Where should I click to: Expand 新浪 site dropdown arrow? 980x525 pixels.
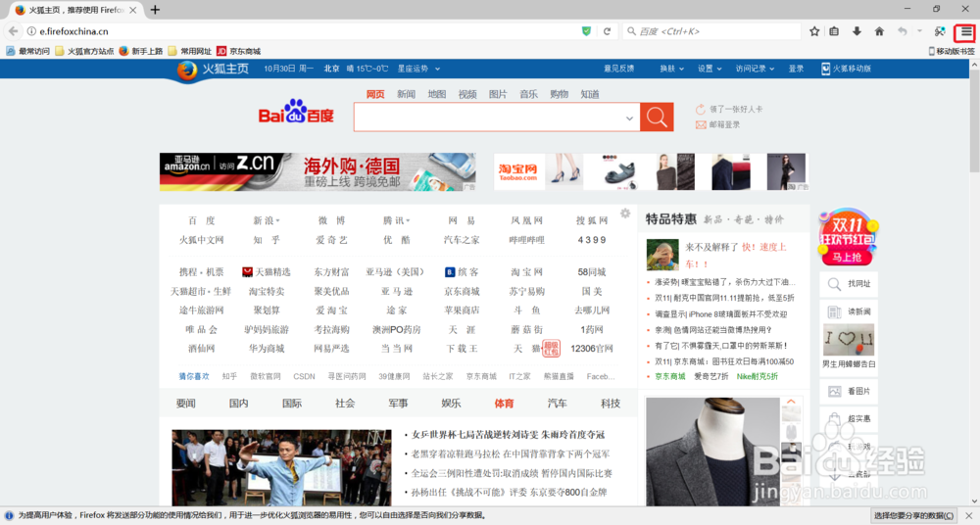tap(278, 221)
